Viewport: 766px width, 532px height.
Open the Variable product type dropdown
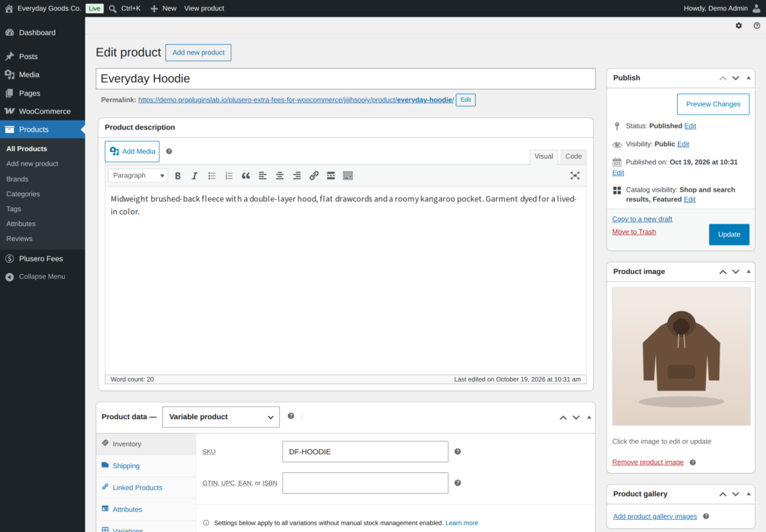pos(221,417)
